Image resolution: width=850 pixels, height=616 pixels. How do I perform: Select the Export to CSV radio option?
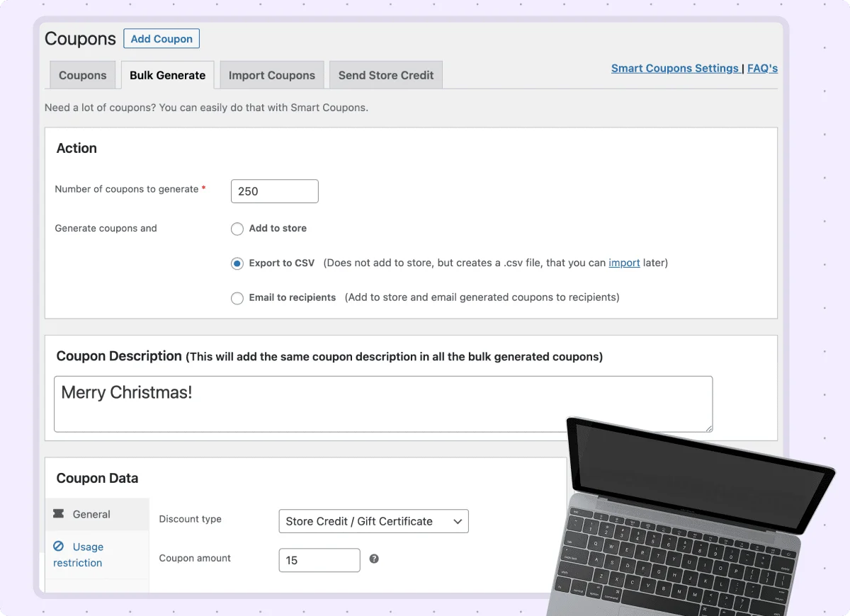237,263
